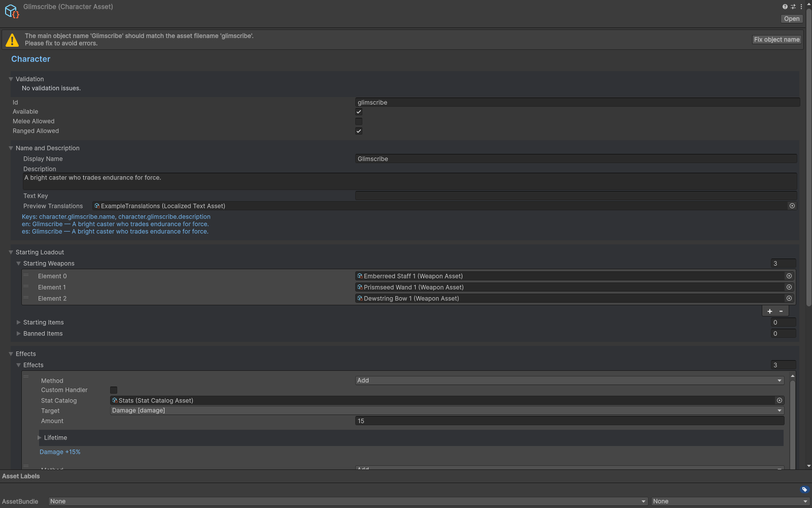Disable the Ranged Allowed checkbox

359,131
